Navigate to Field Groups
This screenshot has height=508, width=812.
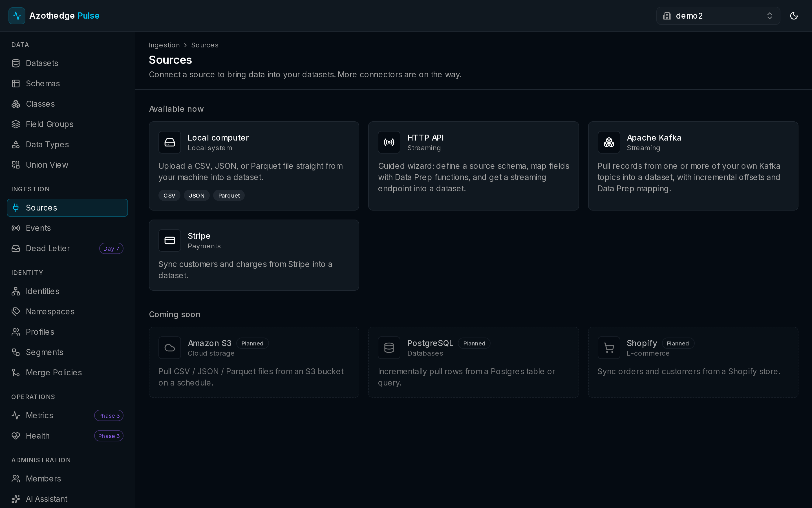coord(67,124)
